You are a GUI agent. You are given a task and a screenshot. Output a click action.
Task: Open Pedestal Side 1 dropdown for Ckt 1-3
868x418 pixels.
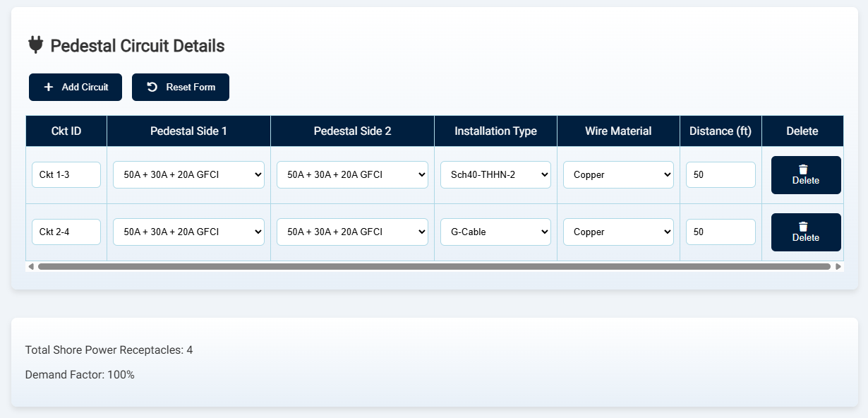click(188, 174)
